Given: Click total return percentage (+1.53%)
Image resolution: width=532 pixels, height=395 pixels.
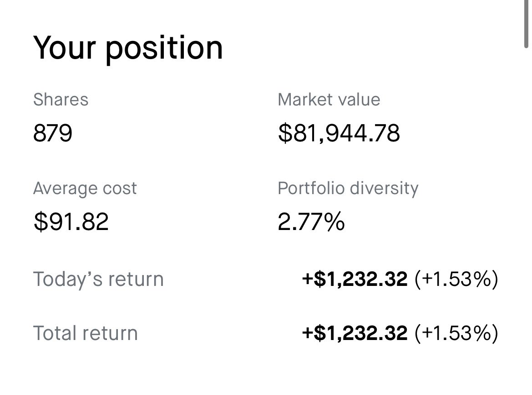Looking at the screenshot, I should (456, 333).
